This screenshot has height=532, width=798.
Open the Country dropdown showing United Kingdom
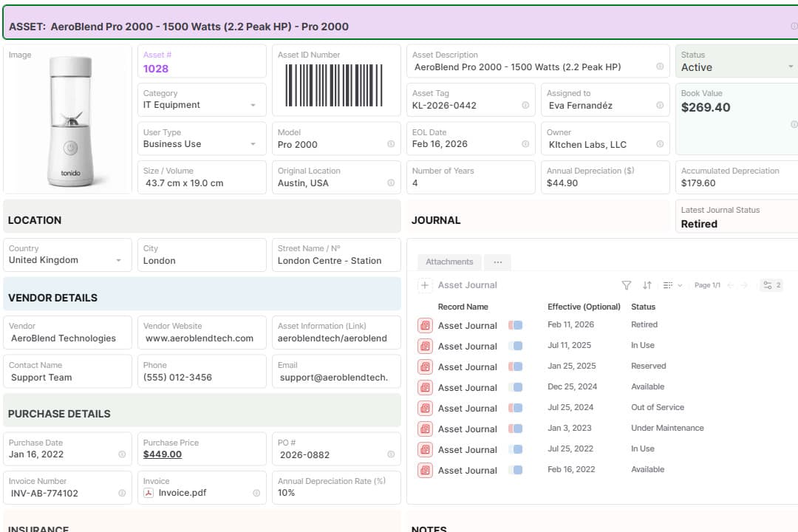pyautogui.click(x=118, y=261)
